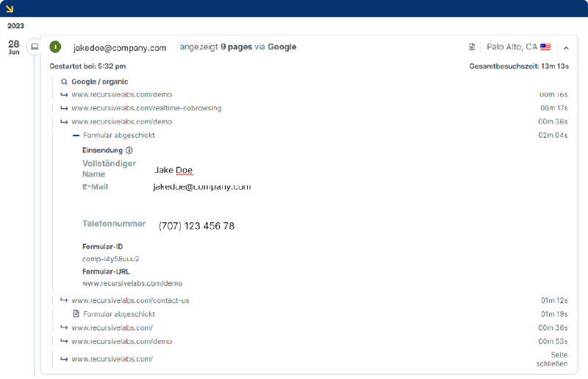588x379 pixels.
Task: Click the yellow arrow icon in header
Action: point(10,8)
